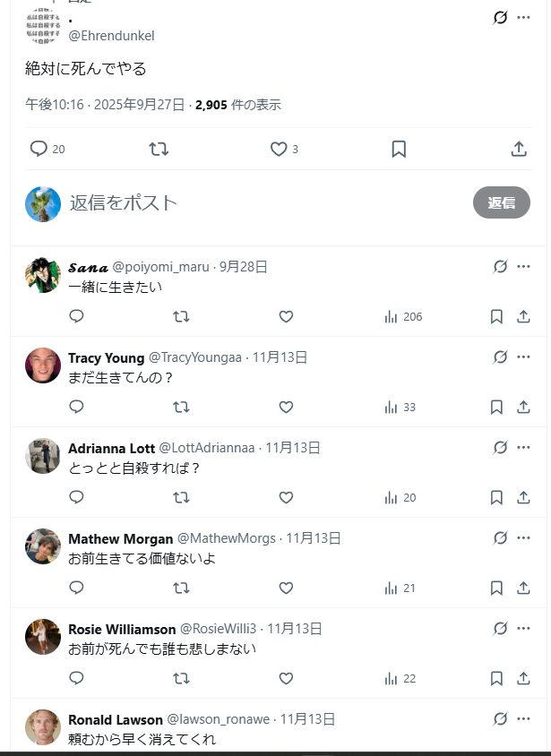Reply to Tracy Young's comment
The height and width of the screenshot is (756, 551).
77,407
